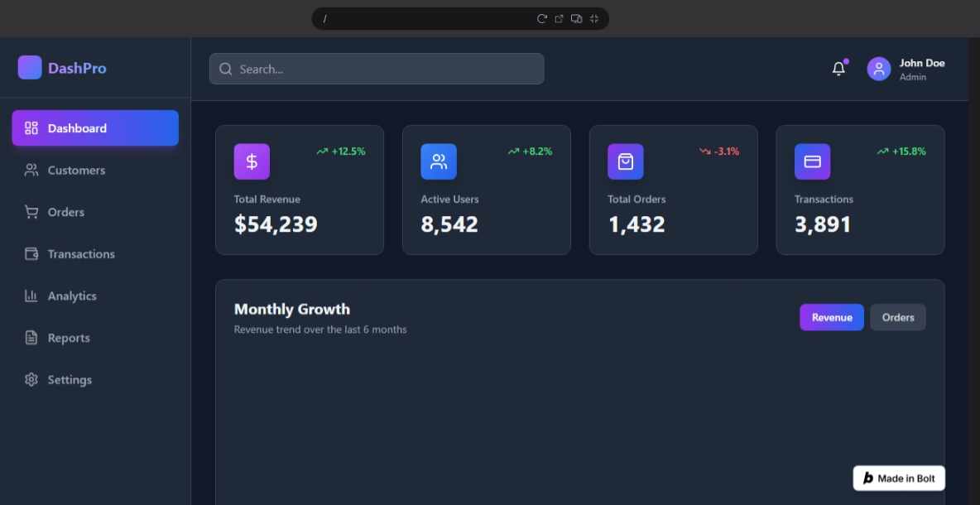Click the DashPro logo icon
This screenshot has height=505, width=980.
pyautogui.click(x=30, y=66)
